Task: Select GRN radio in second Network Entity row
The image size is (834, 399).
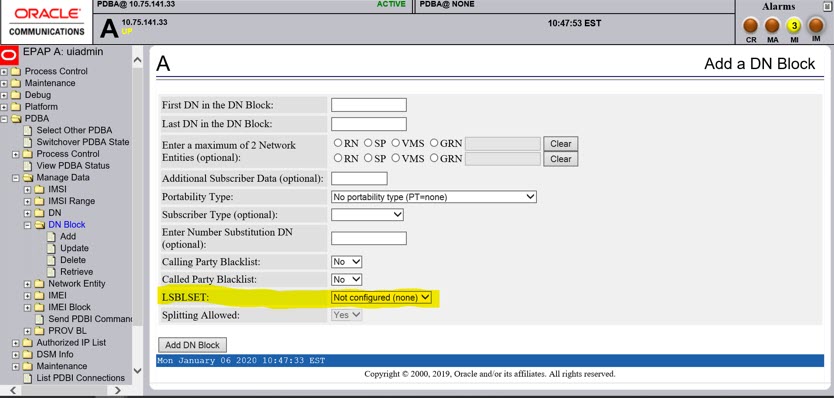Action: (x=434, y=158)
